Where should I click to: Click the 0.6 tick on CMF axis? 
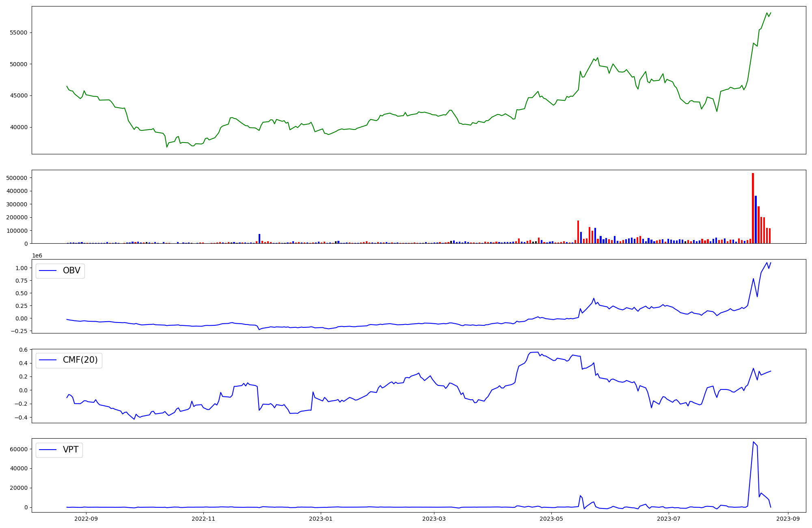pyautogui.click(x=23, y=350)
